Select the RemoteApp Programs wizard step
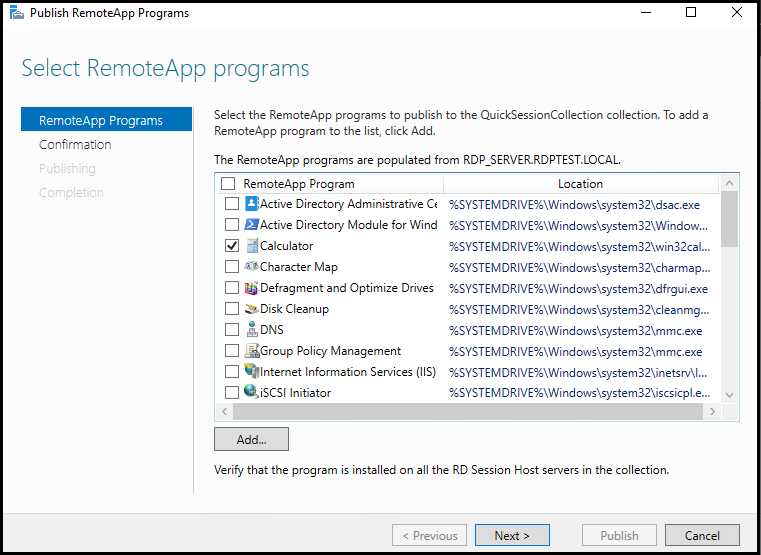This screenshot has height=555, width=761. coord(106,120)
